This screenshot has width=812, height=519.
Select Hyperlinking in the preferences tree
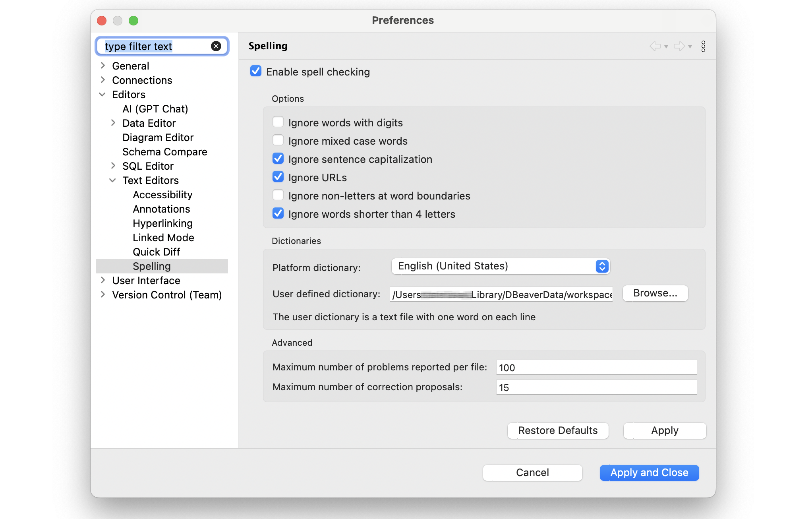tap(162, 223)
